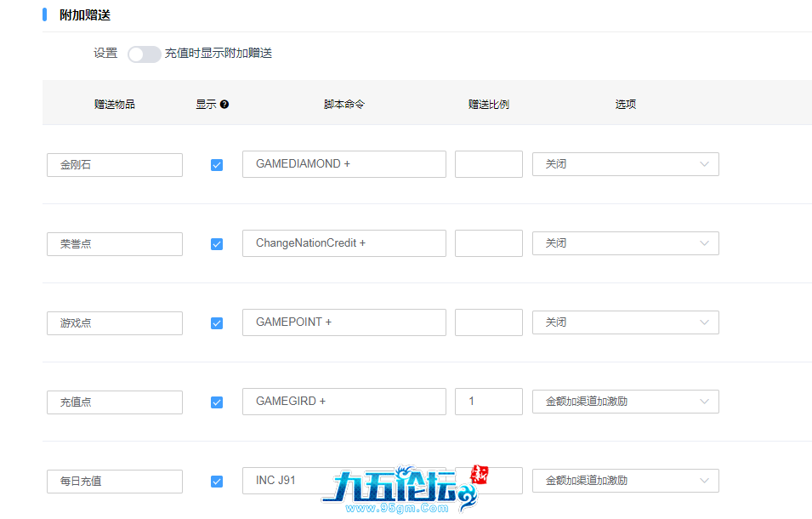
Task: Uncheck the 游戏点 display checkbox
Action: (217, 323)
